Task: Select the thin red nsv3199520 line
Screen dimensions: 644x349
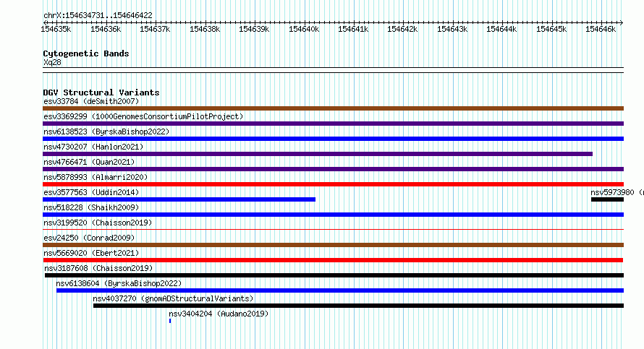Action: [x=333, y=230]
